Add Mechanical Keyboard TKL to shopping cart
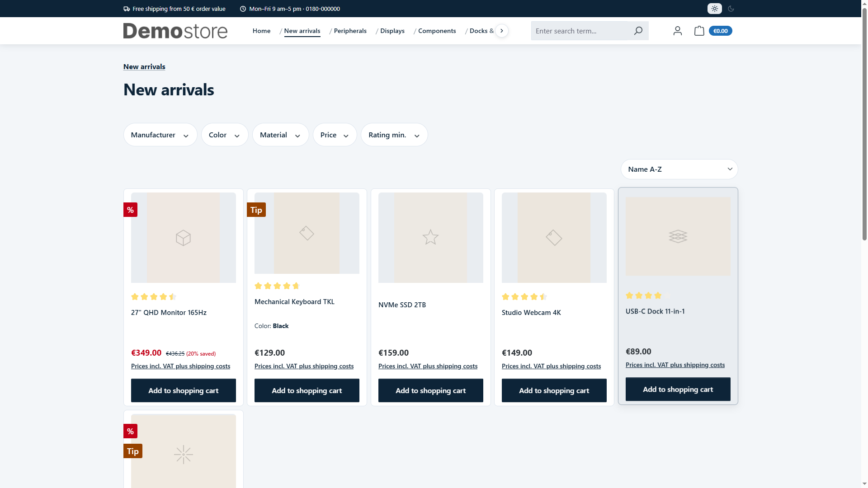 click(x=307, y=390)
